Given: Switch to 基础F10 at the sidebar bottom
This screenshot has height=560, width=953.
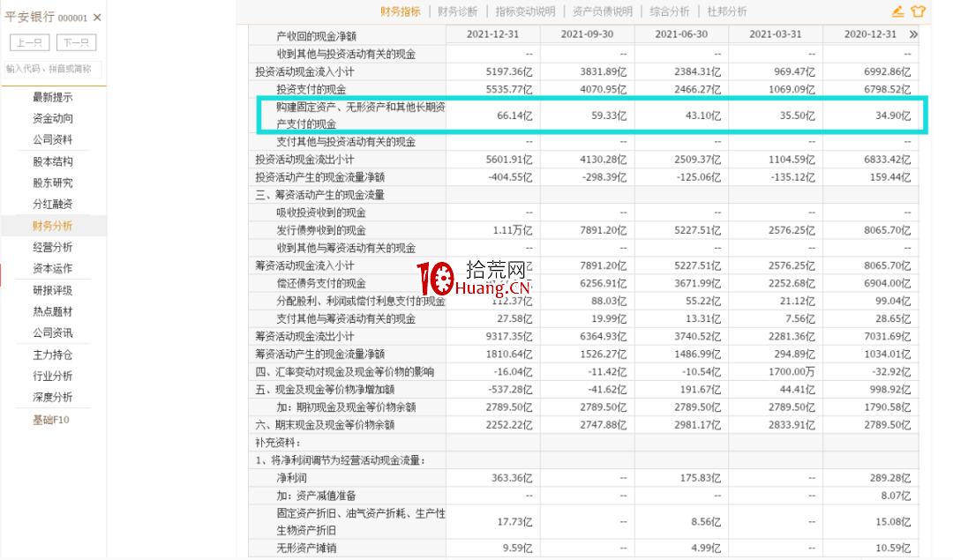Looking at the screenshot, I should click(x=51, y=420).
